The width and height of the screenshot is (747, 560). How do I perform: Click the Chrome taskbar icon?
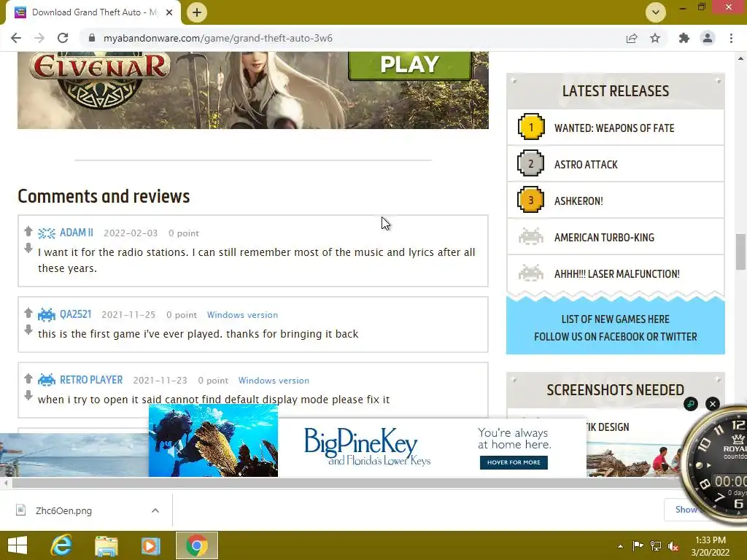(197, 545)
